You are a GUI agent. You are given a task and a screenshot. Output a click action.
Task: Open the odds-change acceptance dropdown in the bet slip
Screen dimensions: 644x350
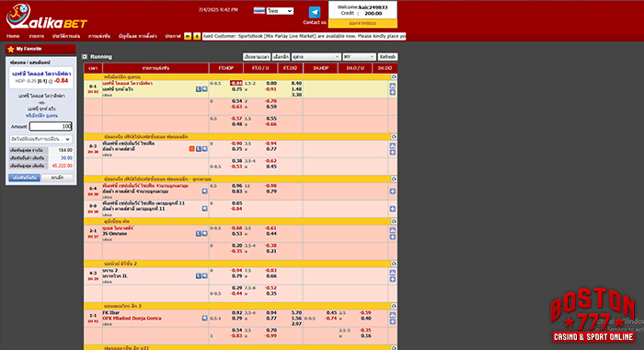point(40,139)
